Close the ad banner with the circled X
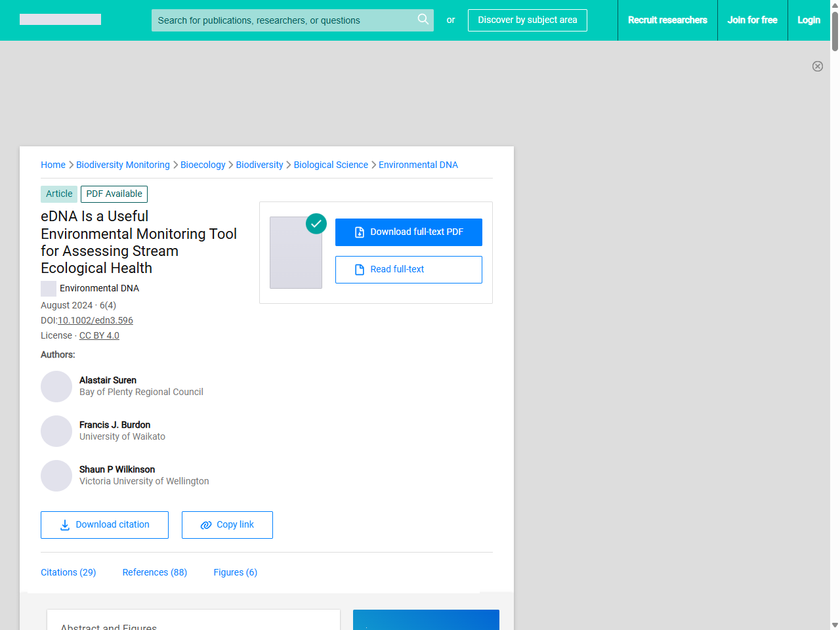Screen dimensions: 840x630 (x=818, y=66)
